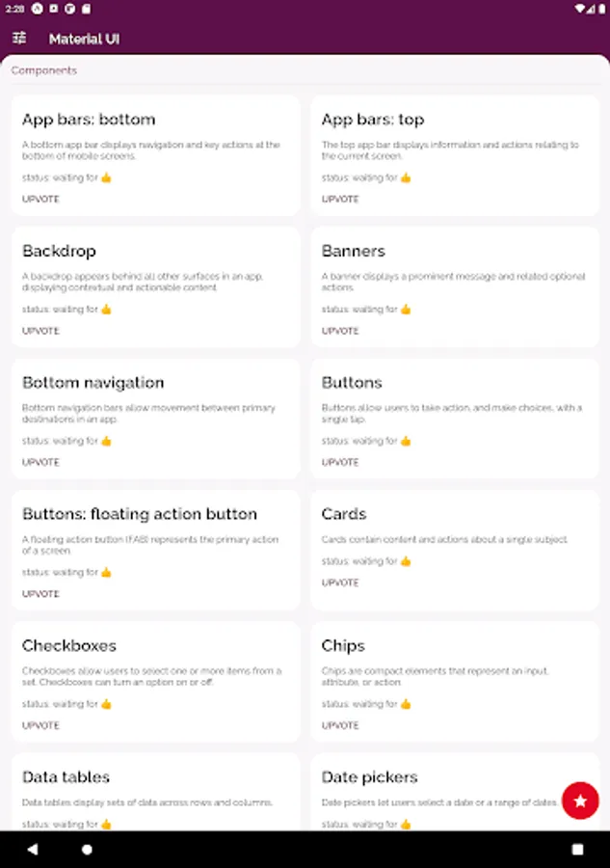This screenshot has width=610, height=868.
Task: Upvote the Buttons component
Action: (x=340, y=462)
